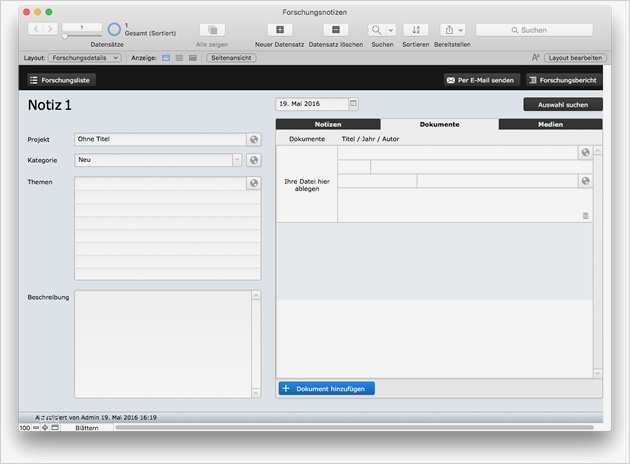This screenshot has width=630, height=464.
Task: Click the Notiz 1 heading
Action: pos(49,105)
